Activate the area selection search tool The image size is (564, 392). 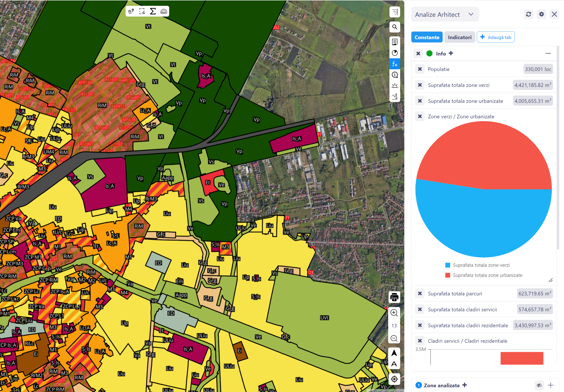(142, 11)
